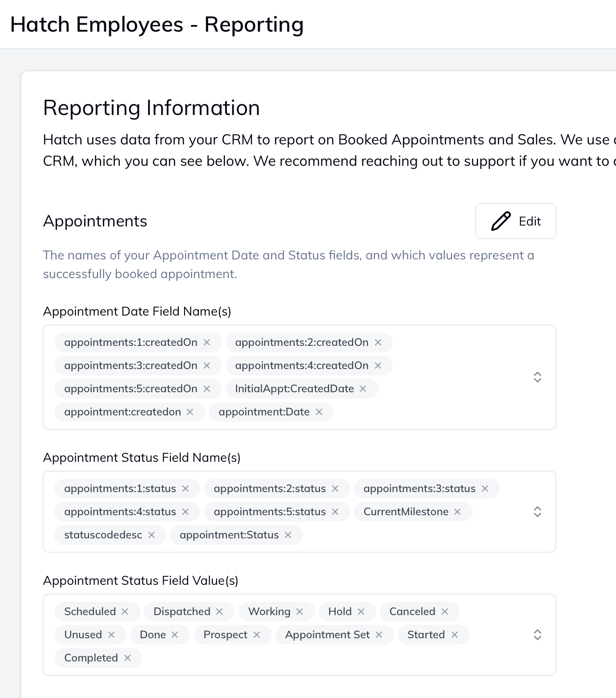Remove the Hold status value
This screenshot has width=616, height=698.
[361, 611]
